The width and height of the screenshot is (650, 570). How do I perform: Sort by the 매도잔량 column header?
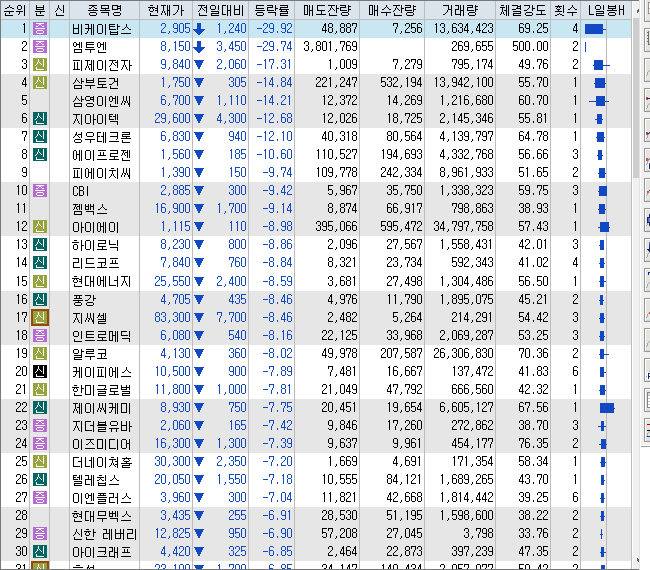click(x=327, y=10)
